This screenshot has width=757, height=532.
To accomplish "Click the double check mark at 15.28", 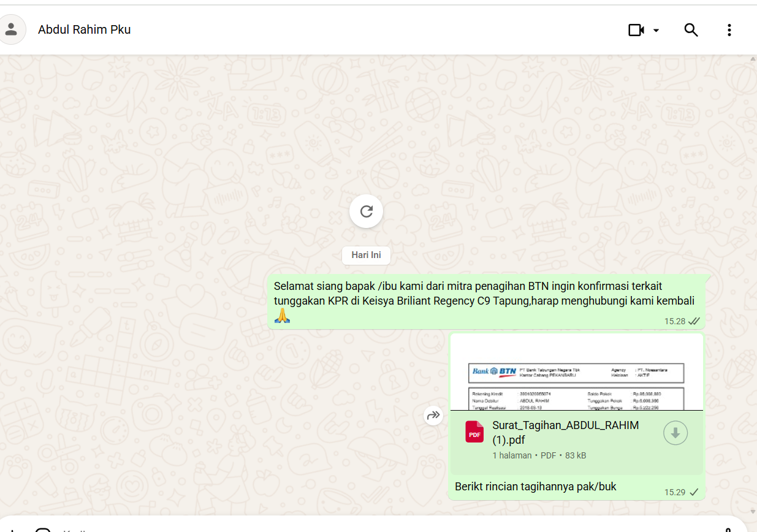I will tap(694, 321).
